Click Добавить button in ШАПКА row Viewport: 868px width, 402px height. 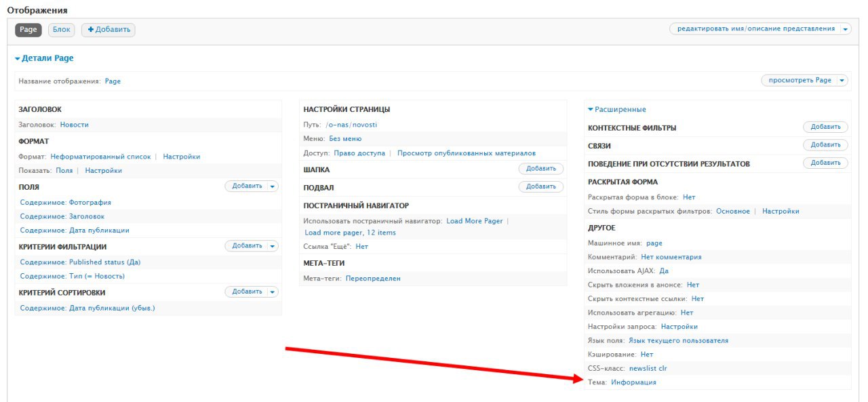[x=540, y=168]
